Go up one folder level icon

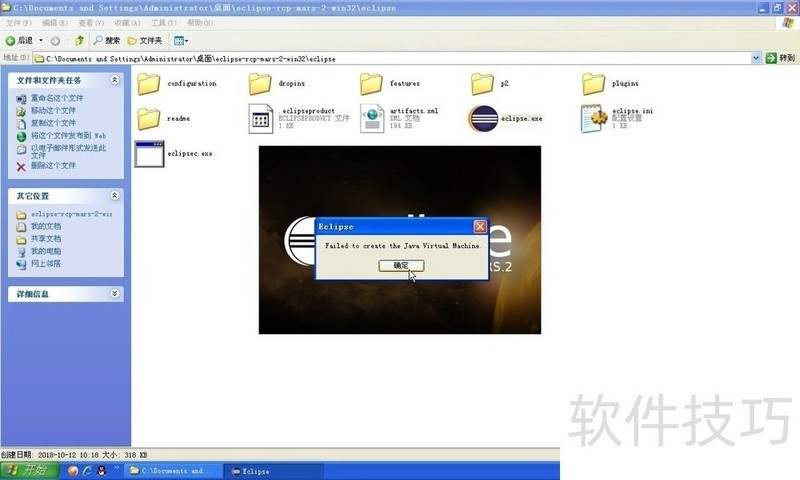(x=79, y=40)
